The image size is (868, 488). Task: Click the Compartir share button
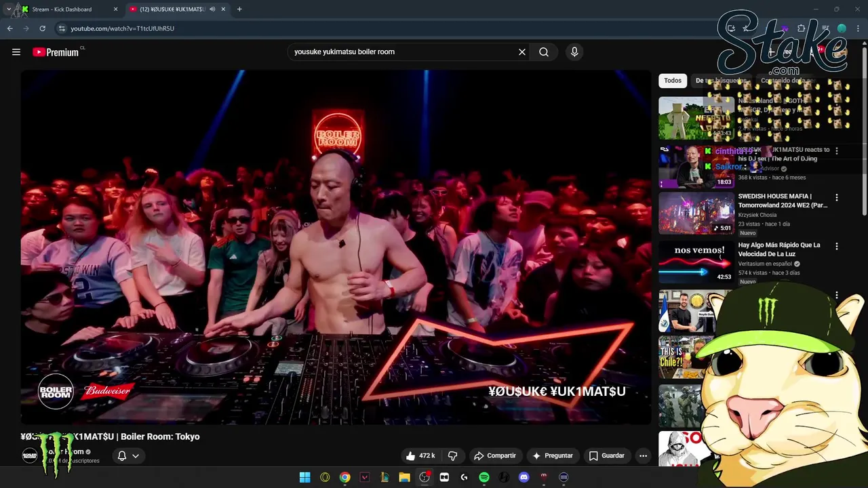pyautogui.click(x=495, y=455)
